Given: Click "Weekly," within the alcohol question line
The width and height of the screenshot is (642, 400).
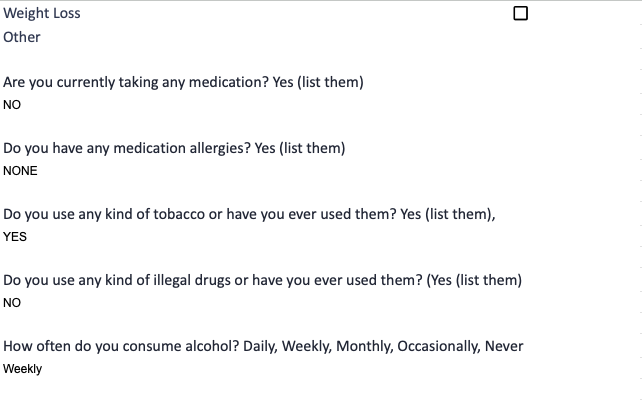Looking at the screenshot, I should 307,346.
